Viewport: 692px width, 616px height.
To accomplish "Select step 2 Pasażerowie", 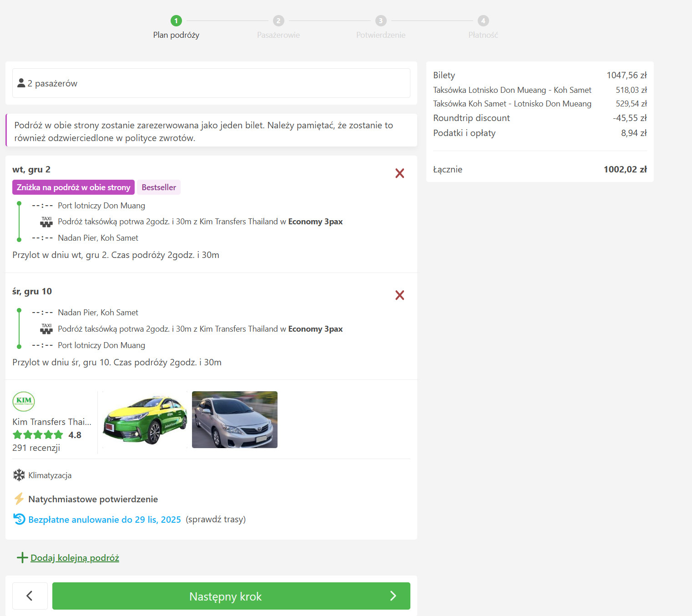I will 278,21.
